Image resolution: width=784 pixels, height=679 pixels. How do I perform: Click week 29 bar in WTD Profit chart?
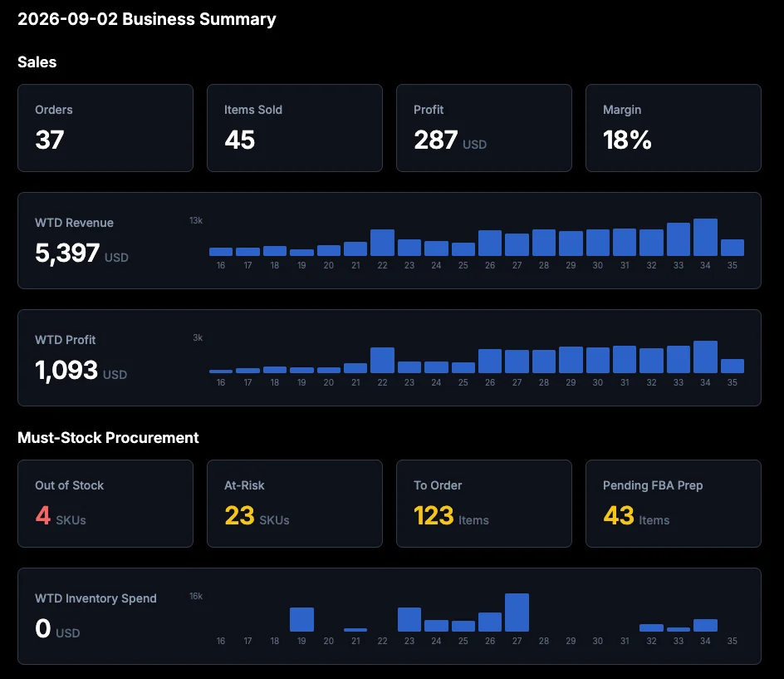571,360
